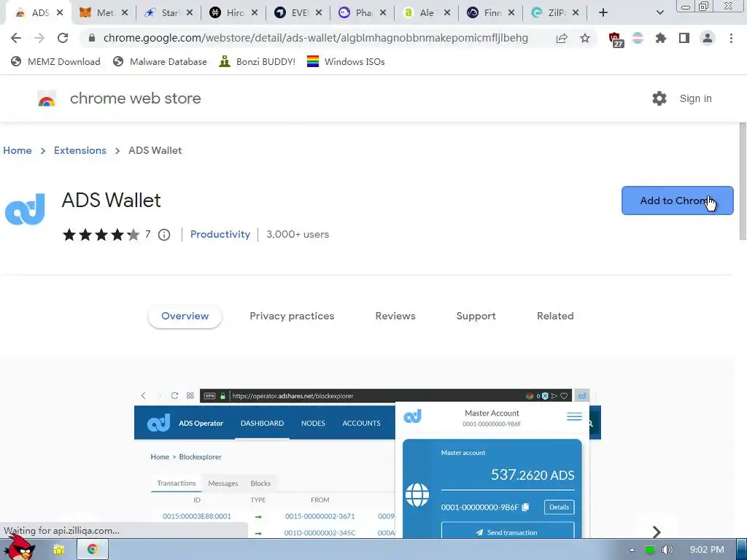Click the star rating row
Image resolution: width=747 pixels, height=560 pixels.
click(101, 235)
